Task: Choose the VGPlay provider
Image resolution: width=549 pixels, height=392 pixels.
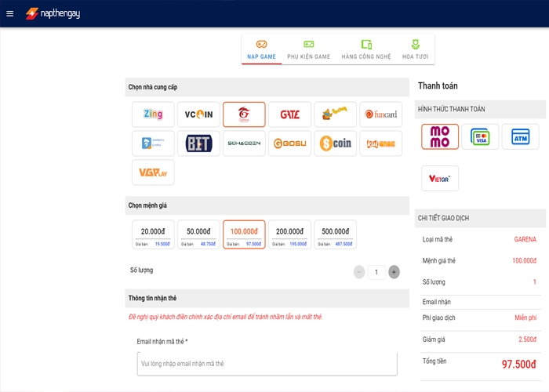Action: pyautogui.click(x=153, y=172)
